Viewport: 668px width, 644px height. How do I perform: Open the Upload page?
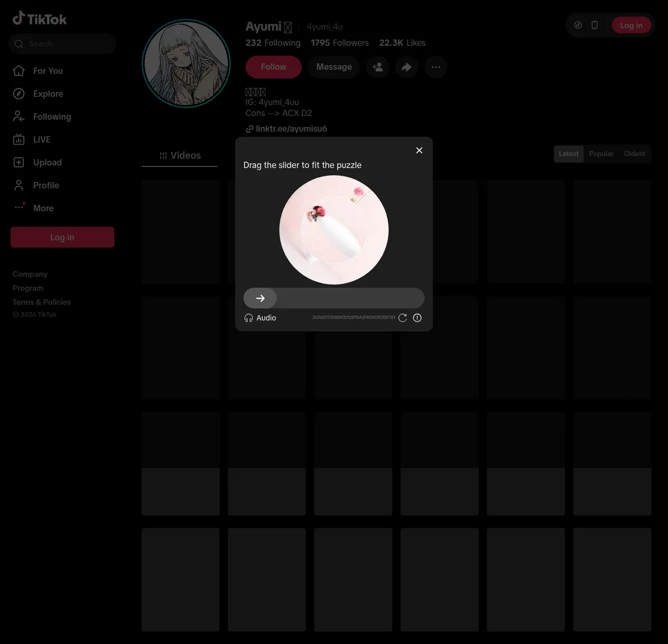click(x=47, y=162)
